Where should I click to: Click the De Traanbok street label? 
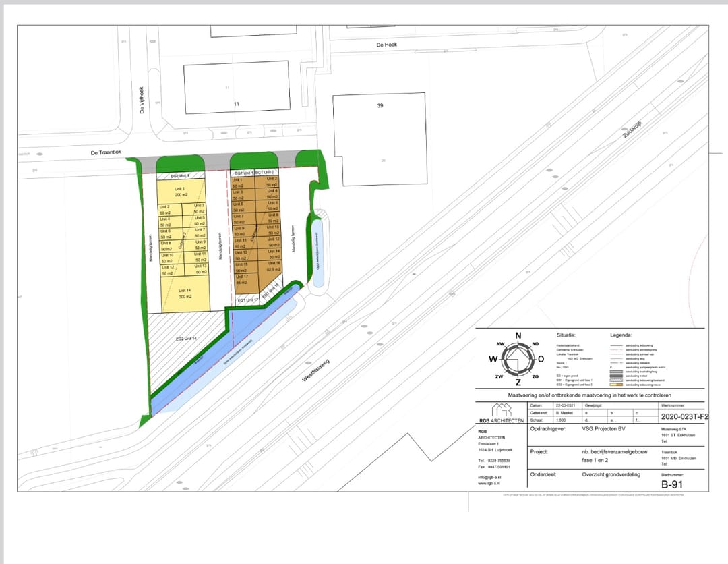point(104,153)
